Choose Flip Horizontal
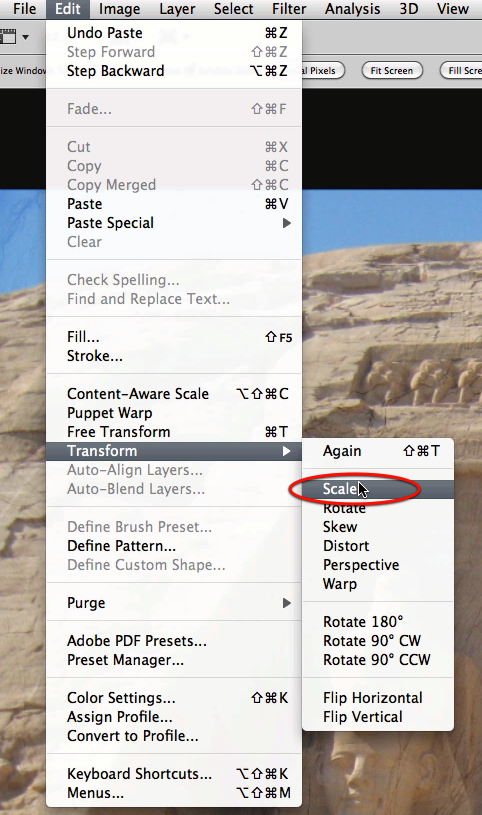Screen dimensions: 482x815 378,698
